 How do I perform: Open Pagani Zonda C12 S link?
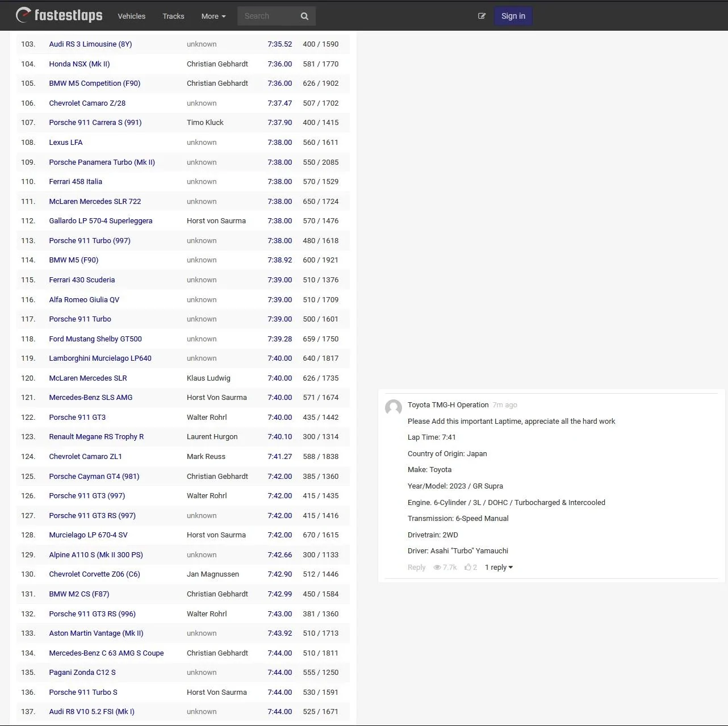pyautogui.click(x=82, y=673)
